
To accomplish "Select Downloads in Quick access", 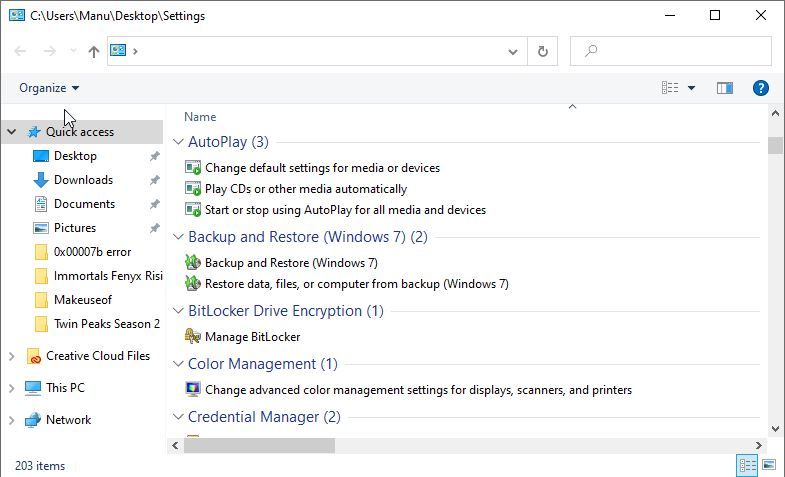I will point(83,180).
